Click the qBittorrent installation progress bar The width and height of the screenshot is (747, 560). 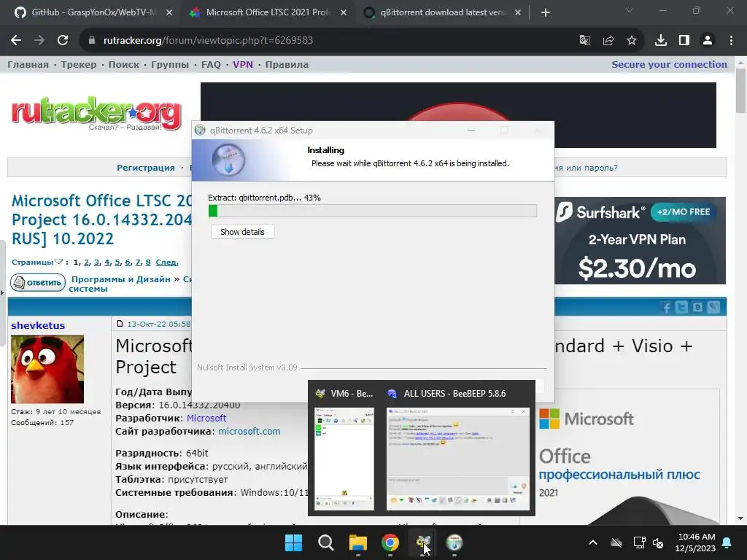point(373,211)
